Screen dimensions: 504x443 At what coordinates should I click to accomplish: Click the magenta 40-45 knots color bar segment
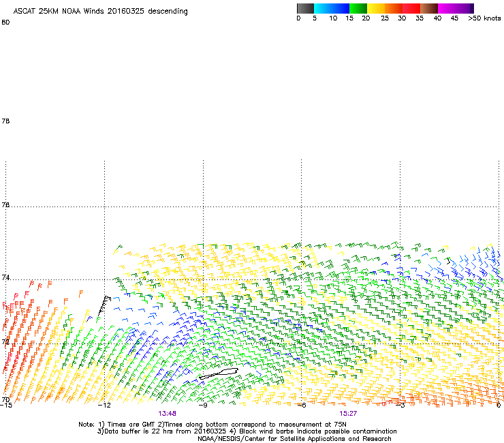pos(447,8)
